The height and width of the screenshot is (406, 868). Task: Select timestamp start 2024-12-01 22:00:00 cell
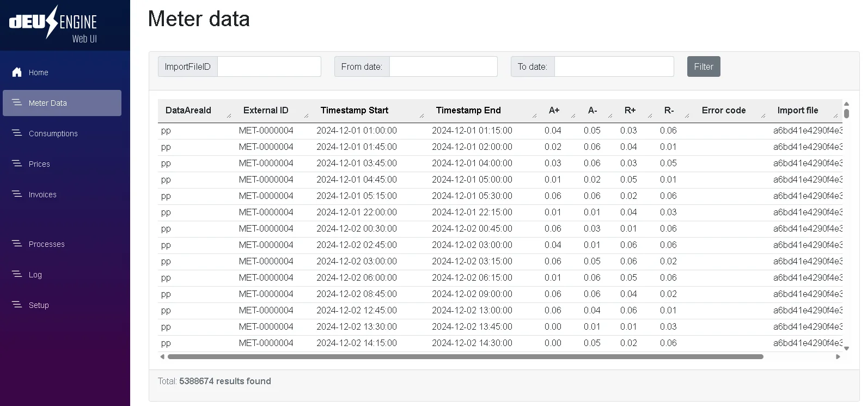point(357,213)
